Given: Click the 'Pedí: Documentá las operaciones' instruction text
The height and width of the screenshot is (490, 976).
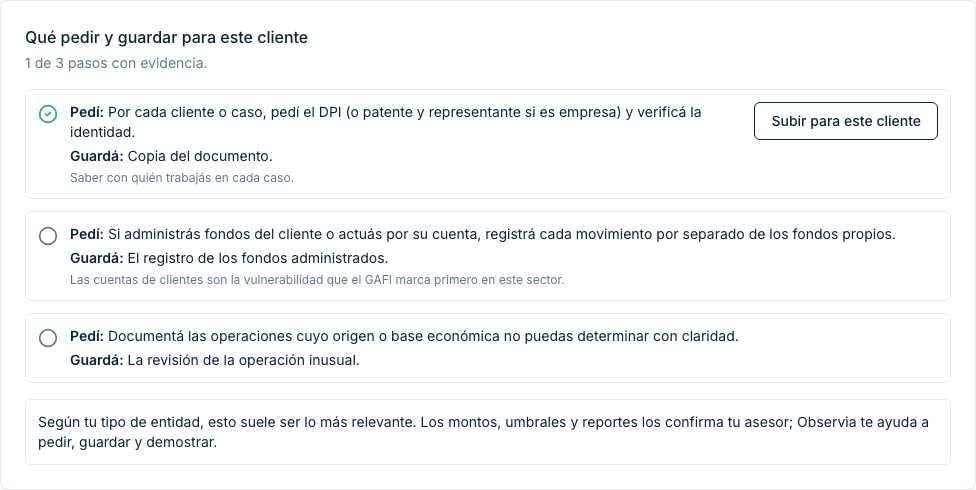Looking at the screenshot, I should pyautogui.click(x=404, y=336).
